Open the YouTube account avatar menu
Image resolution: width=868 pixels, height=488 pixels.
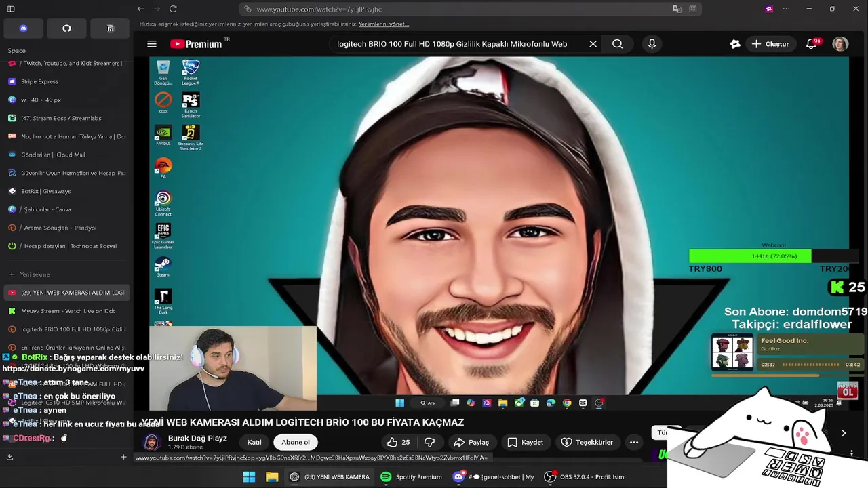(x=840, y=44)
